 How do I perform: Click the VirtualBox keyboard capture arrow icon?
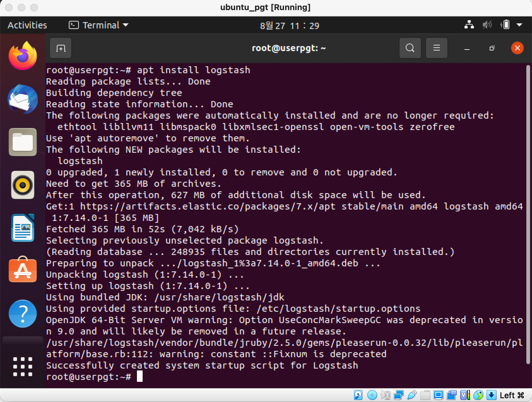point(492,395)
